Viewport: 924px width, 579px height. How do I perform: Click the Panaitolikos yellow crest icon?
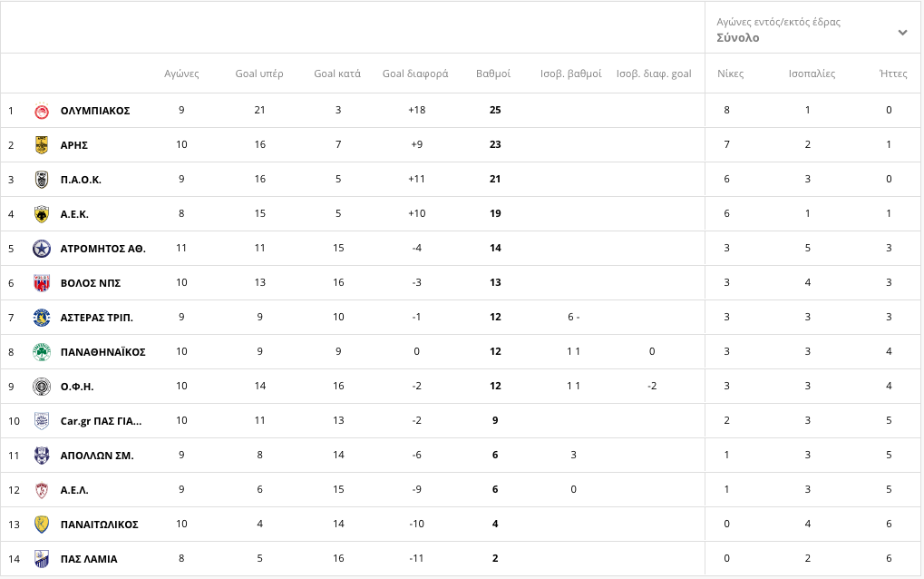pyautogui.click(x=42, y=525)
